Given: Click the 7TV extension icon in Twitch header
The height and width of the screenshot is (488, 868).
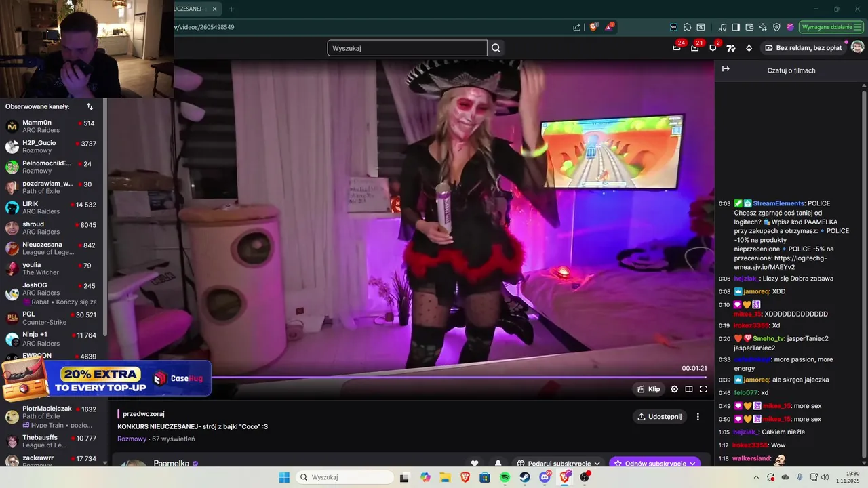Looking at the screenshot, I should tap(731, 48).
